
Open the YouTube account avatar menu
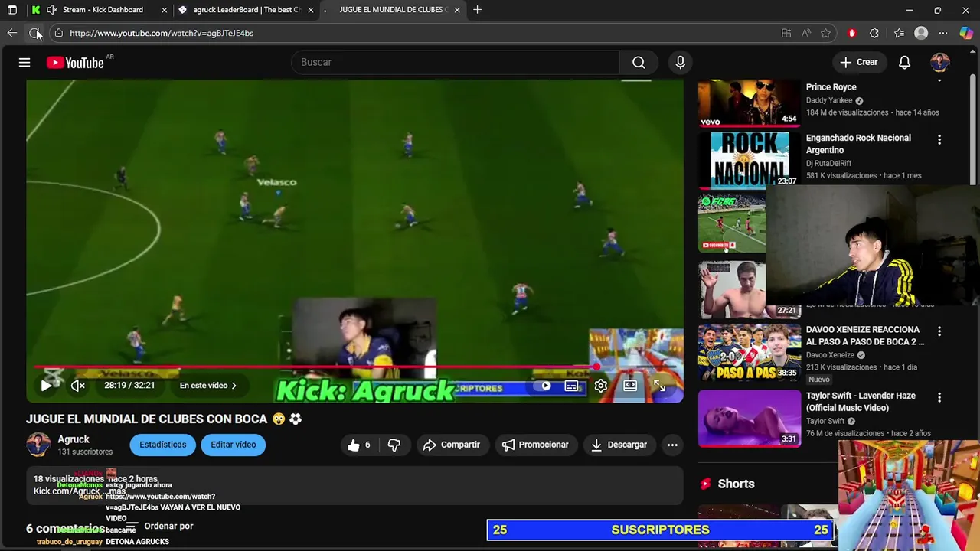tap(940, 63)
